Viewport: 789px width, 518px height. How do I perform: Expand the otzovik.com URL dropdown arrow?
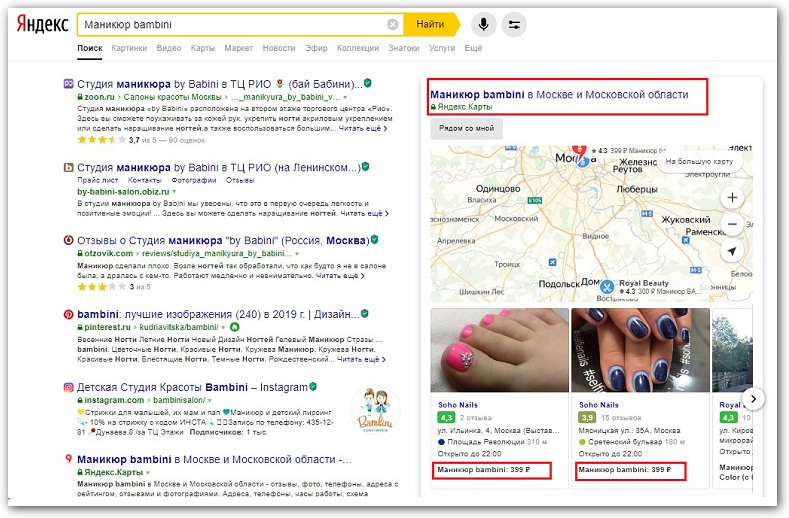[x=297, y=254]
